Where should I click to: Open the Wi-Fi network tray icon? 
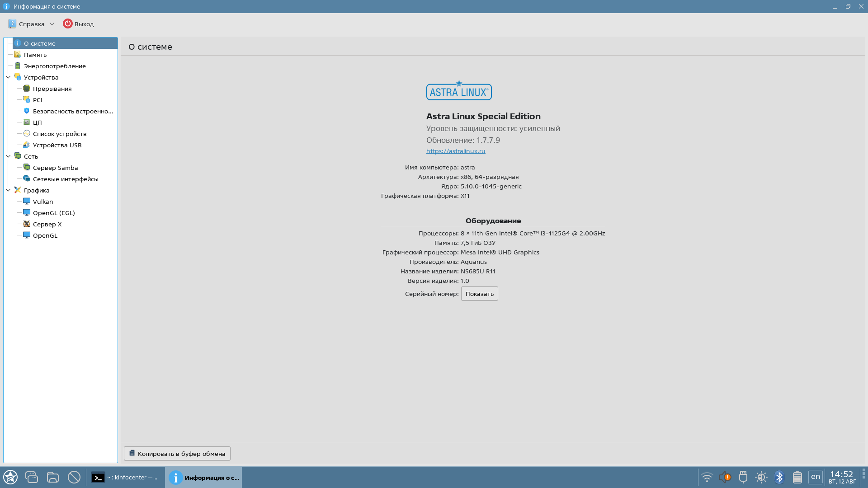click(707, 477)
